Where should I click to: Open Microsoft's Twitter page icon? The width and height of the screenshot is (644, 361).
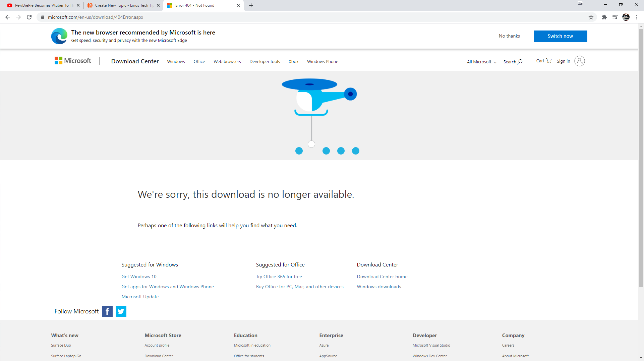point(121,311)
